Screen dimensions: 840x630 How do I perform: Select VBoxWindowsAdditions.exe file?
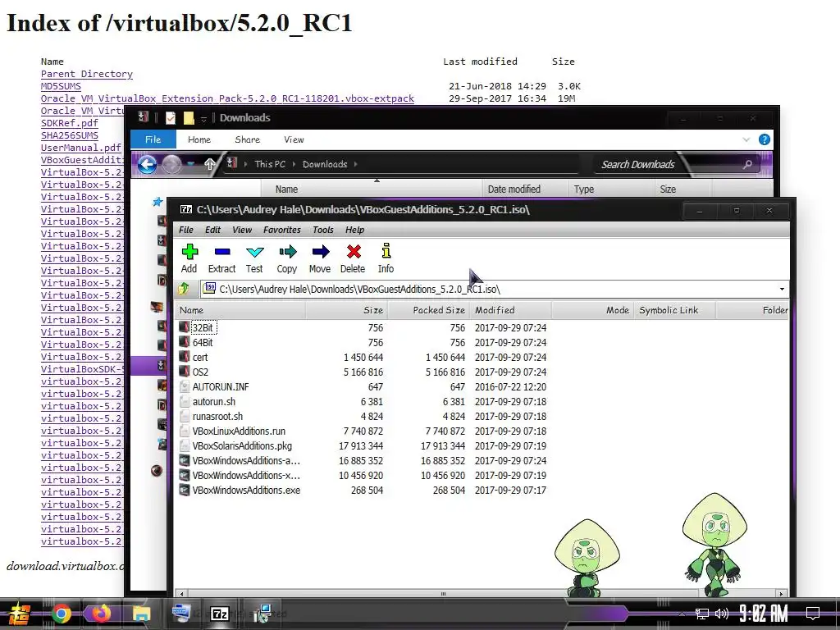point(246,491)
